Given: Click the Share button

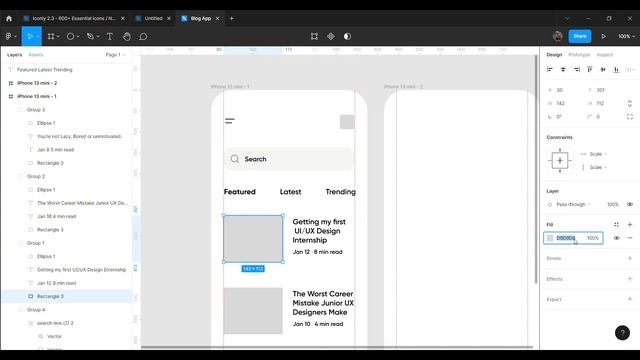Looking at the screenshot, I should (x=580, y=36).
